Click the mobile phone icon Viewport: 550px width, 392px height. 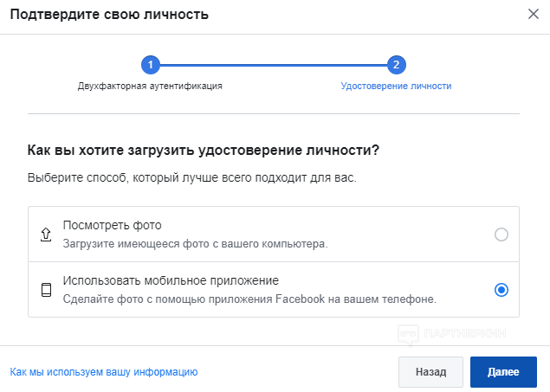46,290
